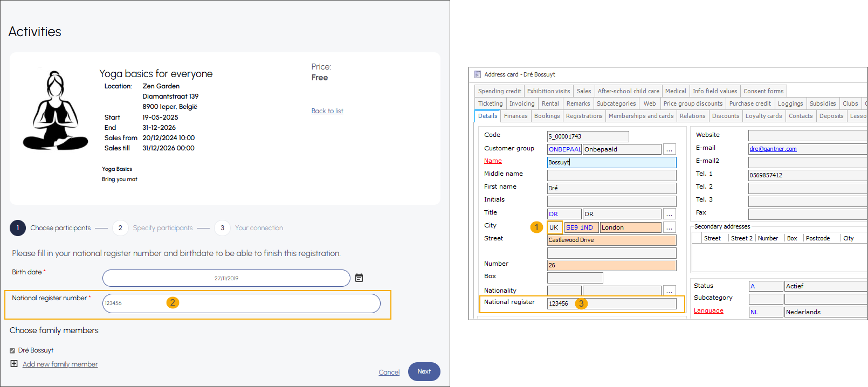Open the Title lookup ellipsis button

coord(669,214)
